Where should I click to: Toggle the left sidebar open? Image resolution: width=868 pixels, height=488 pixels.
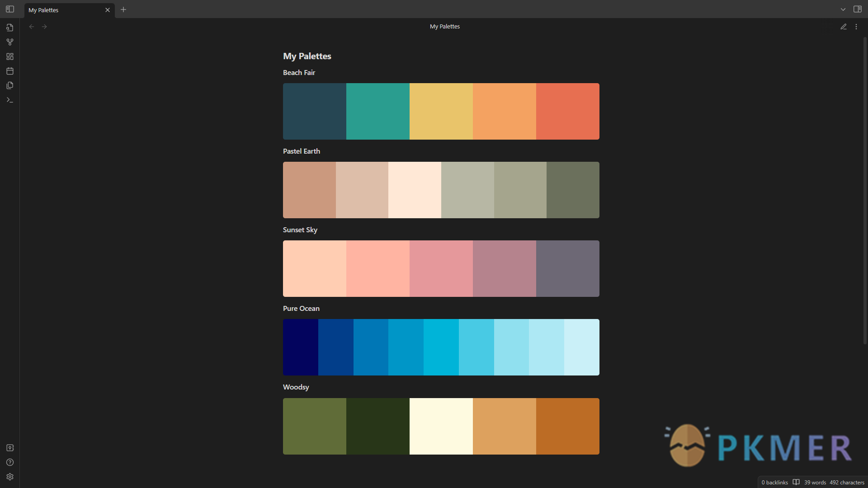coord(10,9)
